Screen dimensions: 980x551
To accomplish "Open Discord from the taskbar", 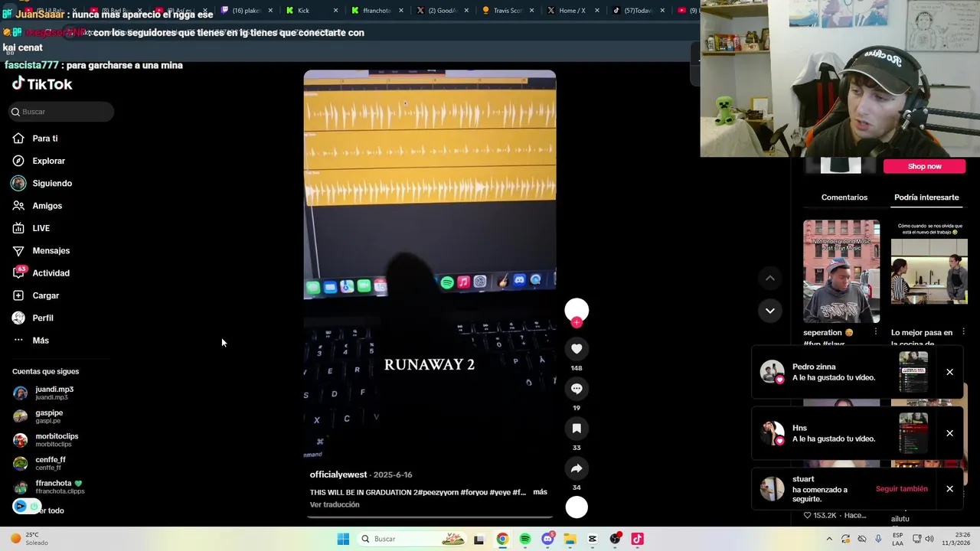I will click(547, 539).
